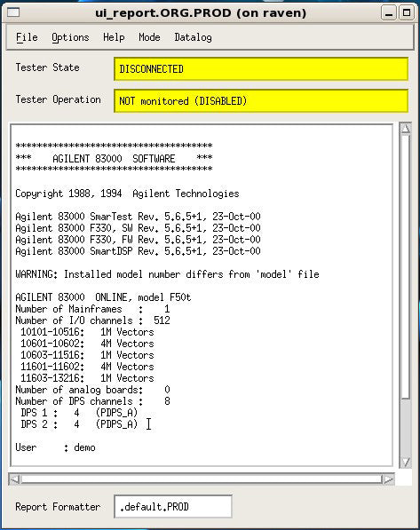
Task: Click the 'Tester Operation' label
Action: pyautogui.click(x=59, y=99)
